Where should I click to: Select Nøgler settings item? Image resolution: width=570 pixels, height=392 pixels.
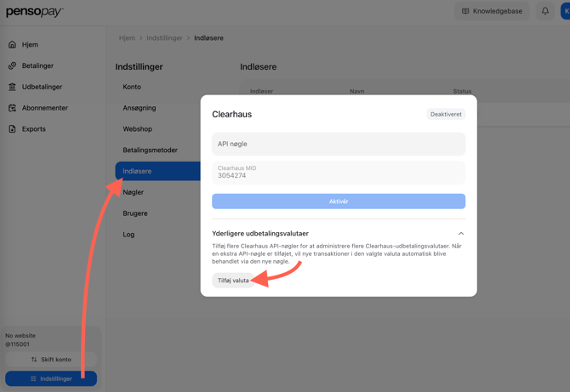133,192
